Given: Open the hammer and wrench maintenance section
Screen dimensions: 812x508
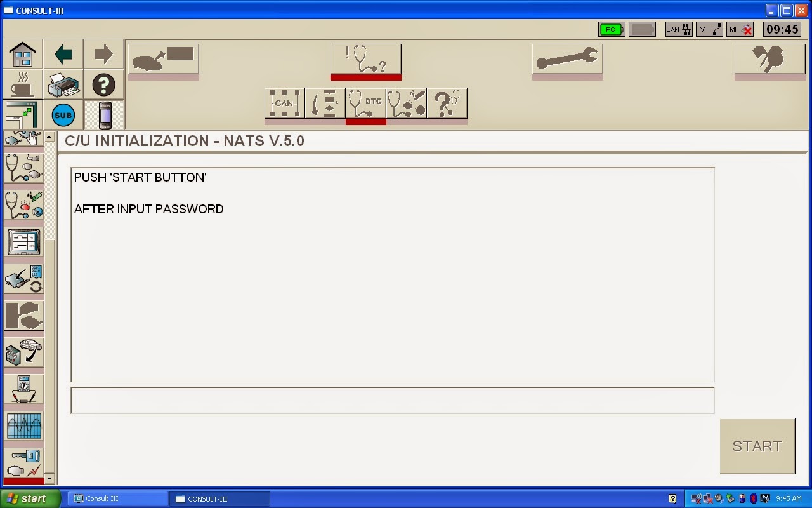Looking at the screenshot, I should pos(769,60).
